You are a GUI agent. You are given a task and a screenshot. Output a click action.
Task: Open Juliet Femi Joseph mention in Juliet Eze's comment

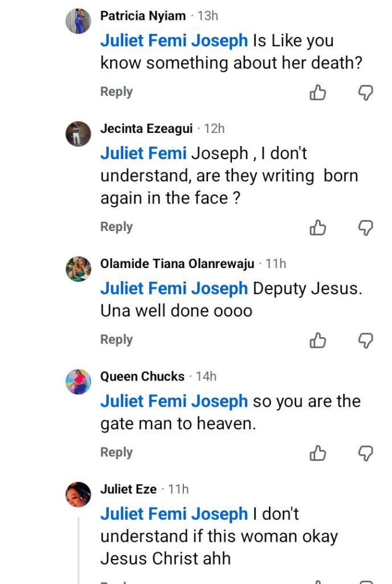174,514
